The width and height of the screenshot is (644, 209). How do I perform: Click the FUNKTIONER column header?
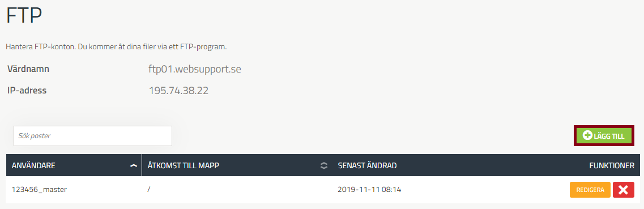[612, 165]
